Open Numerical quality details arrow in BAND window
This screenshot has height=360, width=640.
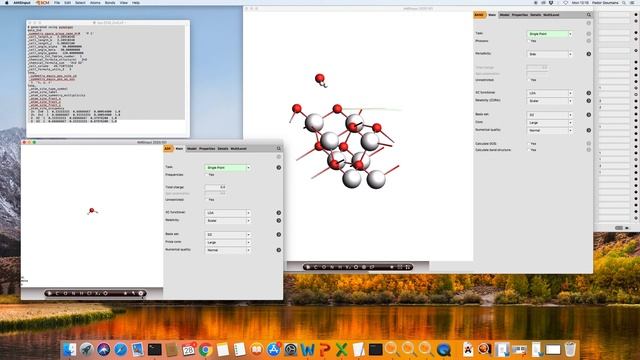click(x=589, y=130)
